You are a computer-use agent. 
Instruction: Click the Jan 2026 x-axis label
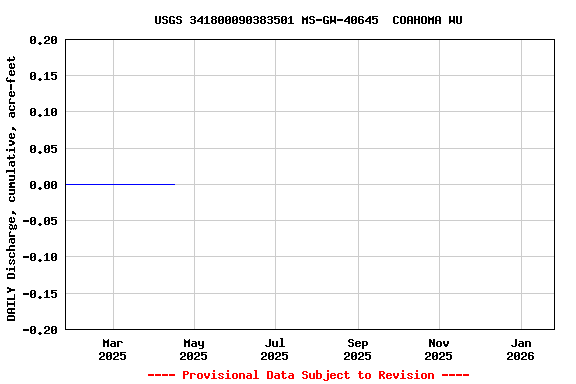[x=521, y=349]
